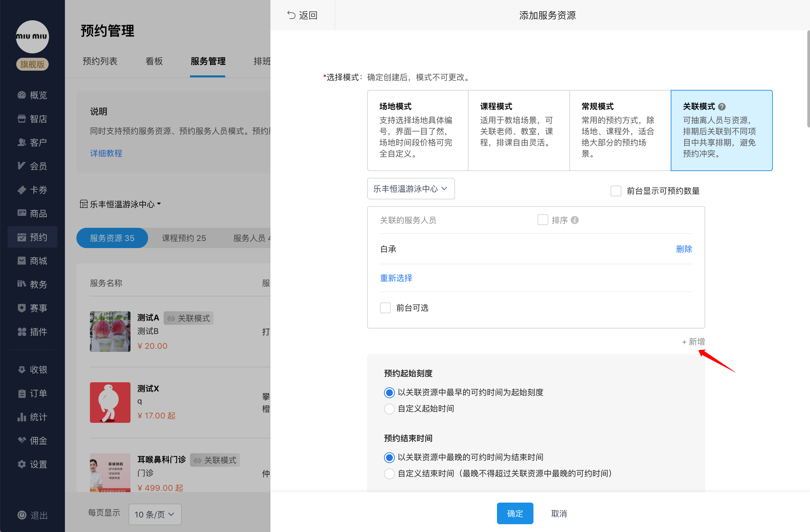
Task: Choose the 常规模式 mode card
Action: (620, 130)
